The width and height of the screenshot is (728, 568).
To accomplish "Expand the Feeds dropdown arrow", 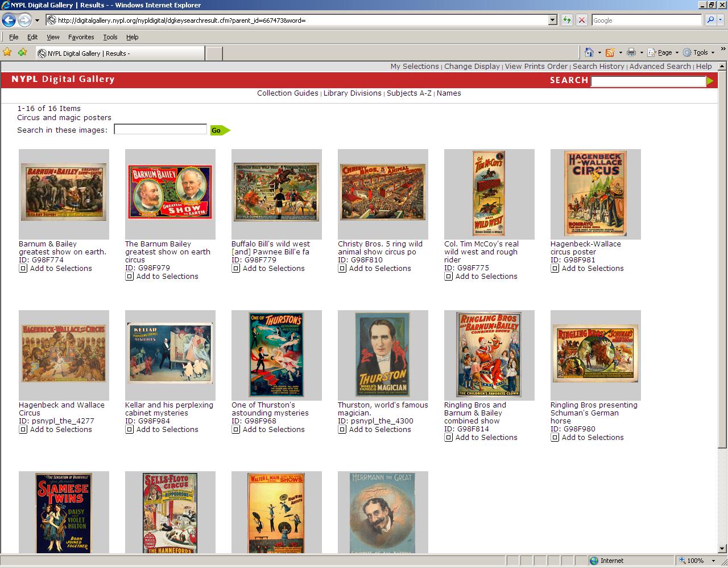I will (620, 52).
